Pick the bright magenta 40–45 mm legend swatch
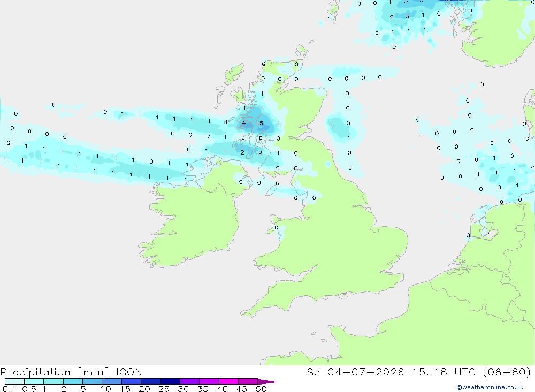 (228, 381)
